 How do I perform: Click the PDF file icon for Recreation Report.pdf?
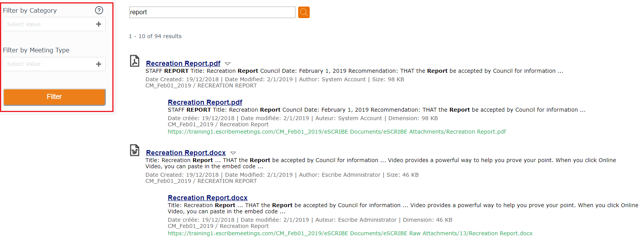[135, 61]
